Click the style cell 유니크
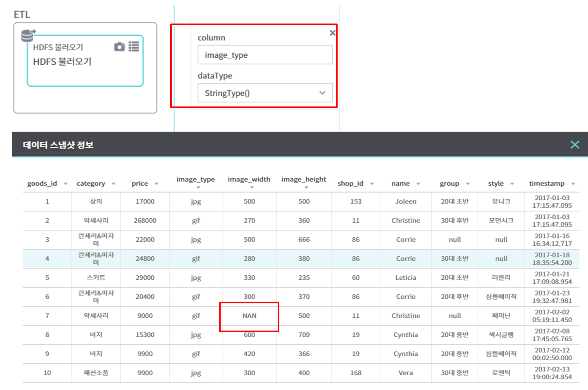Viewport: 588px width, 390px height. tap(501, 201)
